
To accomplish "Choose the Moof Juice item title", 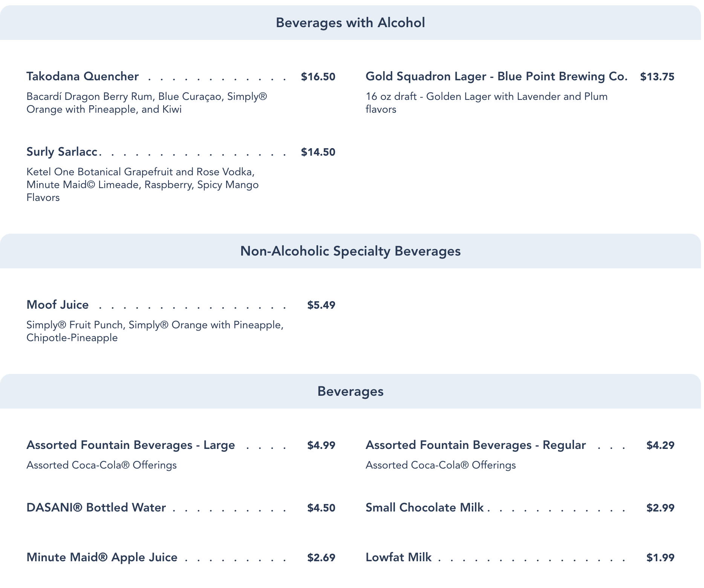I will coord(58,305).
